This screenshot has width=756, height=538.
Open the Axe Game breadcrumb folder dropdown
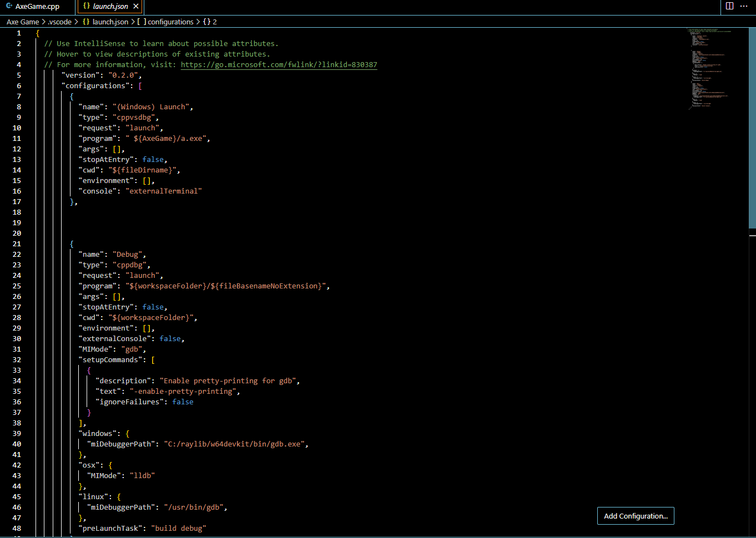click(23, 22)
